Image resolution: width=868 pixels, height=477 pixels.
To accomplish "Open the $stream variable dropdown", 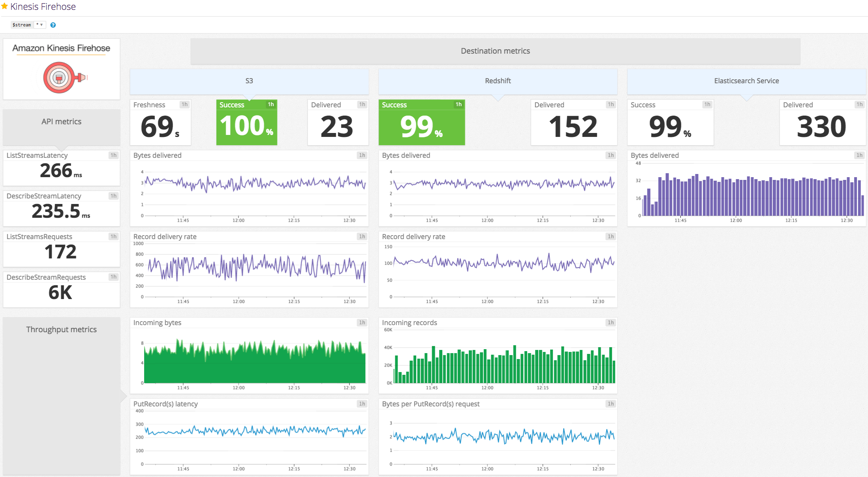I will click(39, 24).
